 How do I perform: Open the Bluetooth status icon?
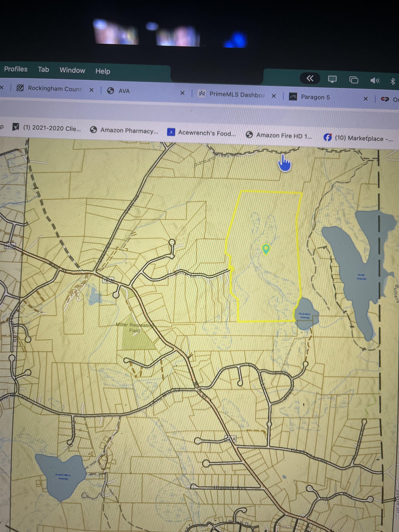pos(393,81)
